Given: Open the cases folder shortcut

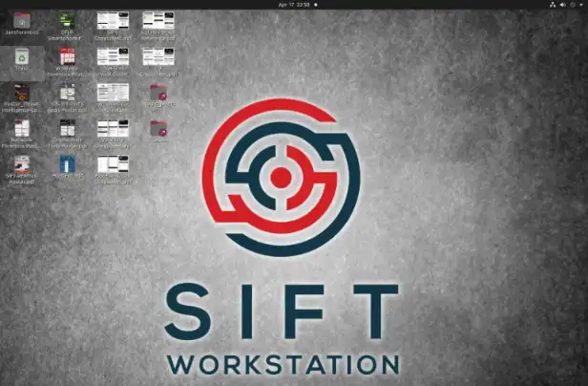Looking at the screenshot, I should 158,128.
